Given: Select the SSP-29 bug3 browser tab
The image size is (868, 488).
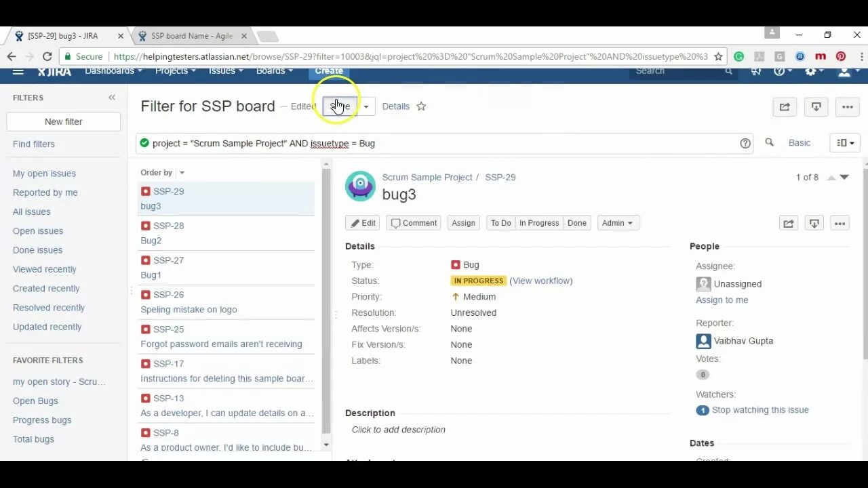Looking at the screenshot, I should (x=64, y=36).
